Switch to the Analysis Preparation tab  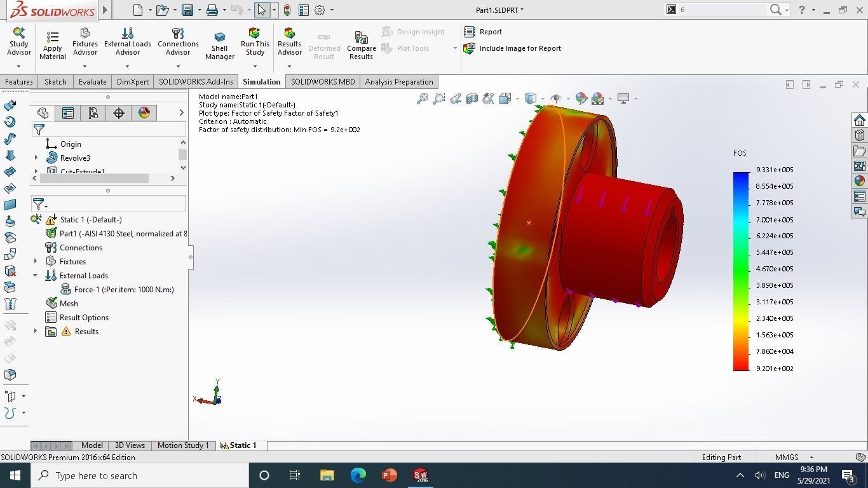point(399,81)
